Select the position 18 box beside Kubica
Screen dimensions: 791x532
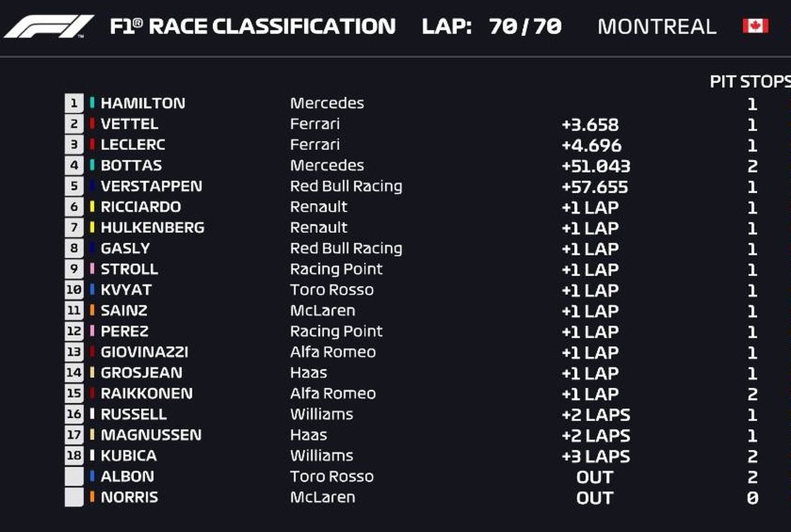tap(74, 455)
